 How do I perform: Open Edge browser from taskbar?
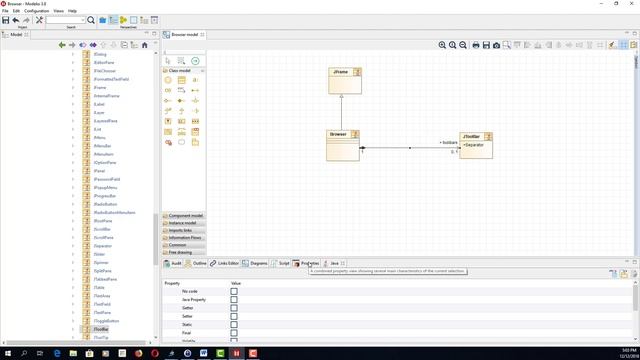click(x=57, y=353)
